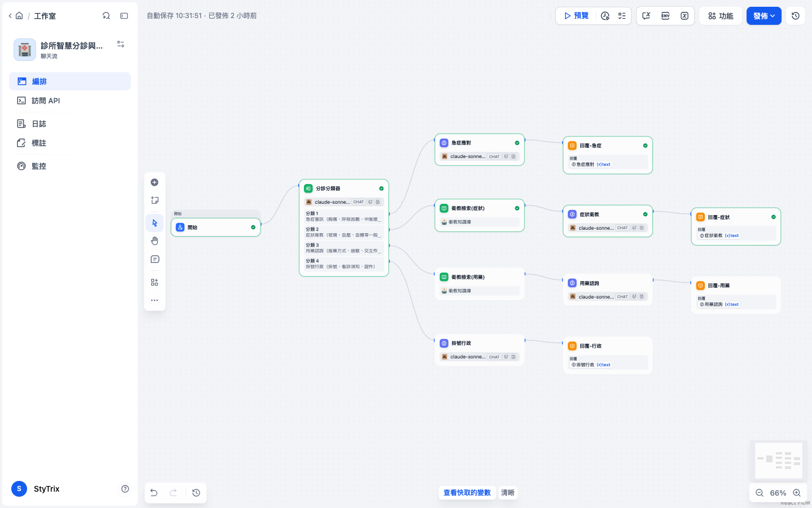Go to home icon in breadcrumb
Image resolution: width=812 pixels, height=508 pixels.
(x=19, y=16)
